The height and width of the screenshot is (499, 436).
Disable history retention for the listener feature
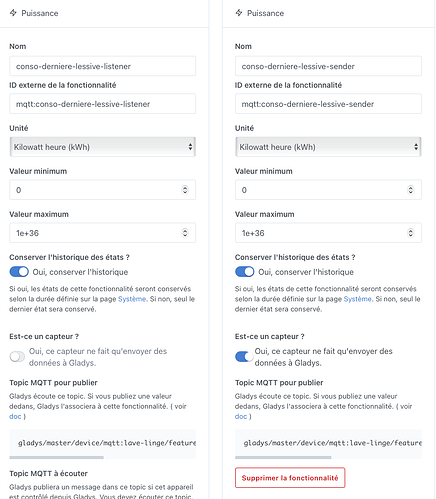[x=19, y=272]
